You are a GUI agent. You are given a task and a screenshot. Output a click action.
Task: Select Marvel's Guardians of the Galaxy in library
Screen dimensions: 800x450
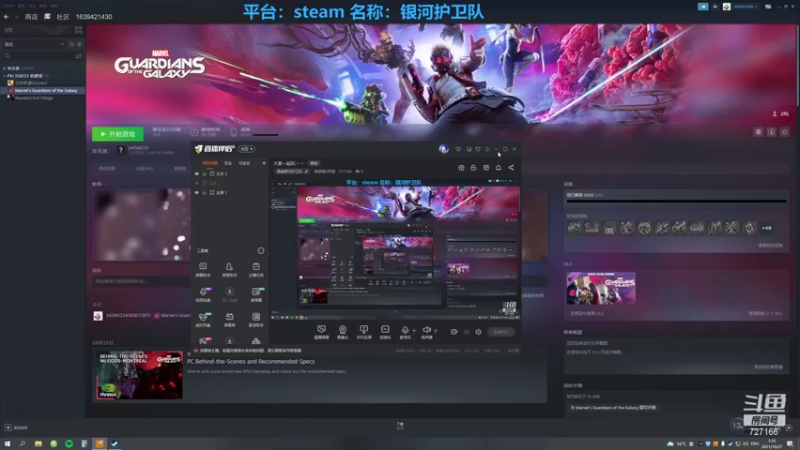45,90
